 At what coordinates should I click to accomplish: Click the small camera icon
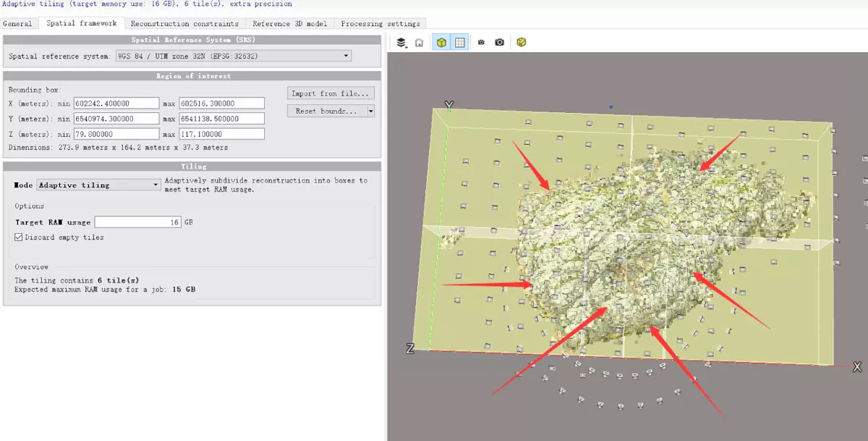[481, 43]
